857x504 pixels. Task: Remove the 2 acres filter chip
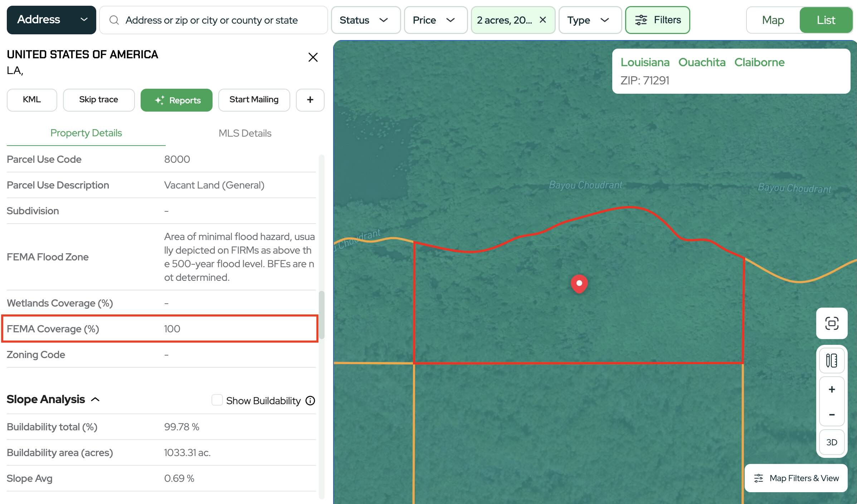[x=543, y=20]
